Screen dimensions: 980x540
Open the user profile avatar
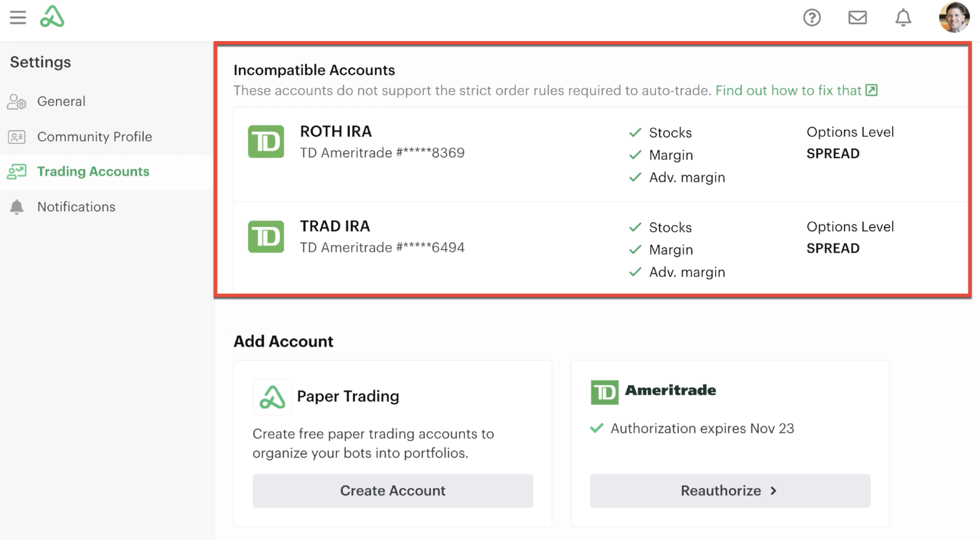954,17
